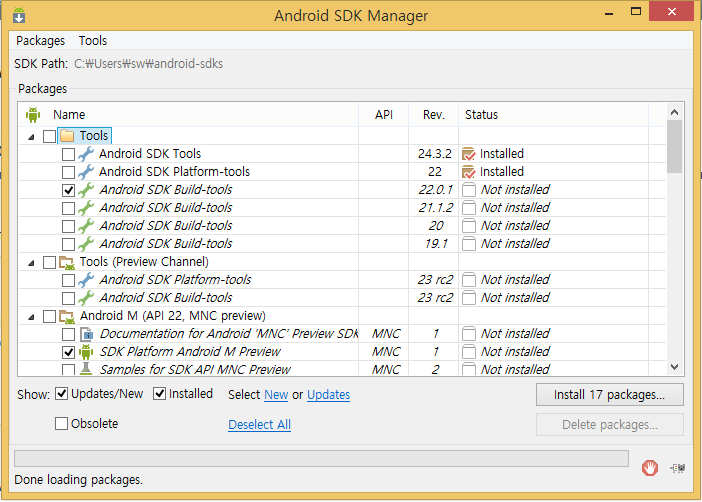Click not-installed status icon for Build-tools 22.0.1

[x=469, y=190]
